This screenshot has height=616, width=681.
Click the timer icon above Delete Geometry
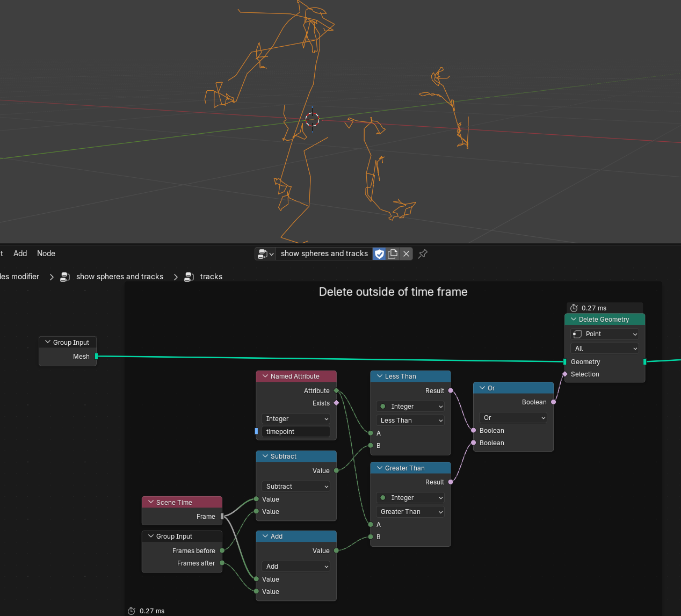574,308
